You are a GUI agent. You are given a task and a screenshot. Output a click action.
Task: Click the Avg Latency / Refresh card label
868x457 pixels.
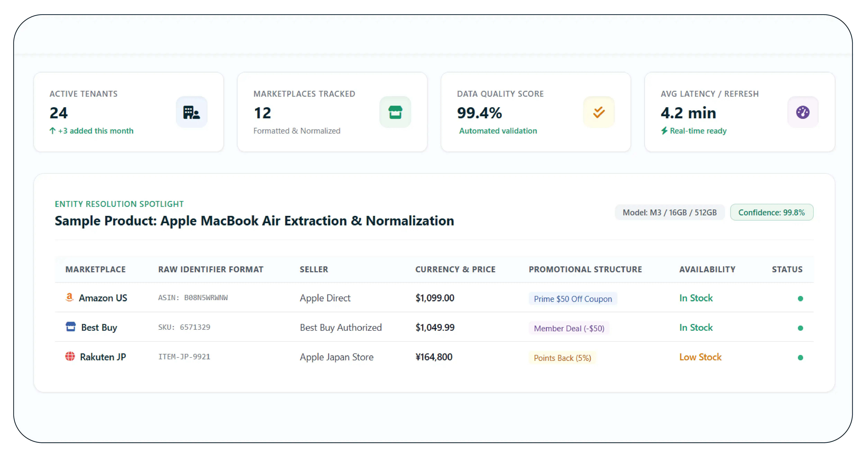click(x=710, y=94)
